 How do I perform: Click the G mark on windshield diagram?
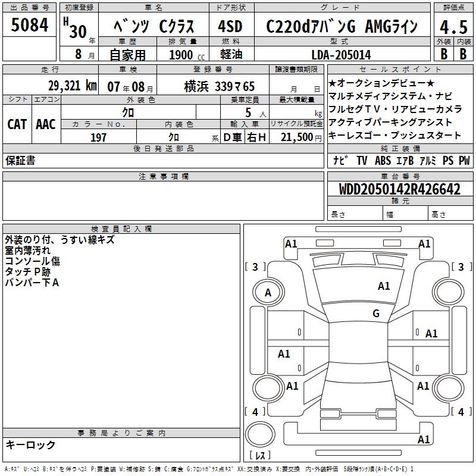click(376, 313)
